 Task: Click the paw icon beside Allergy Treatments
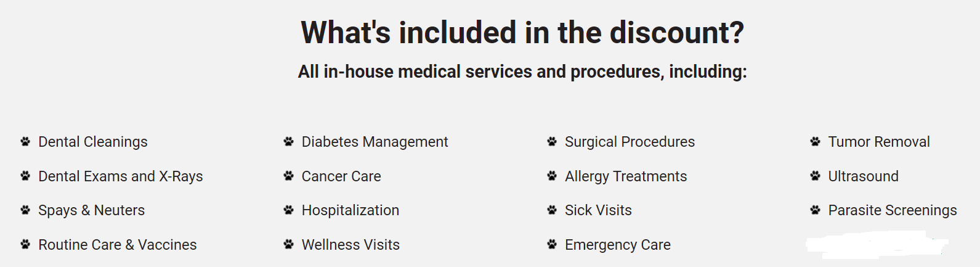pyautogui.click(x=552, y=176)
